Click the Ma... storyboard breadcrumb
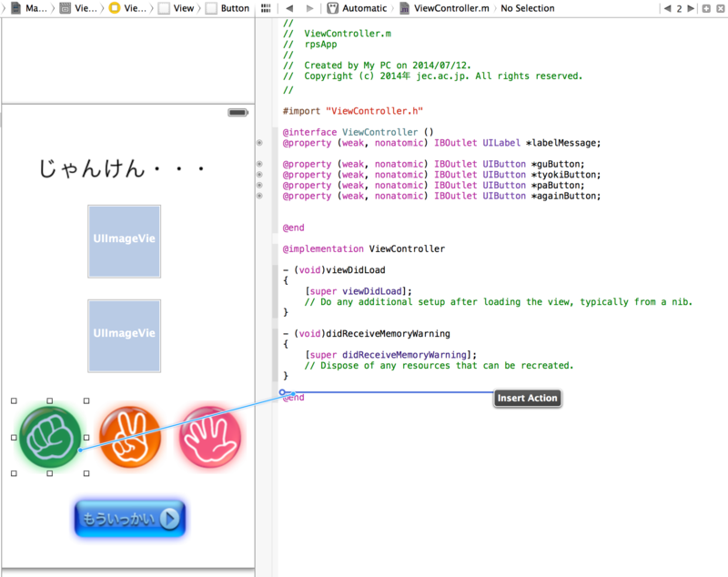 (28, 8)
